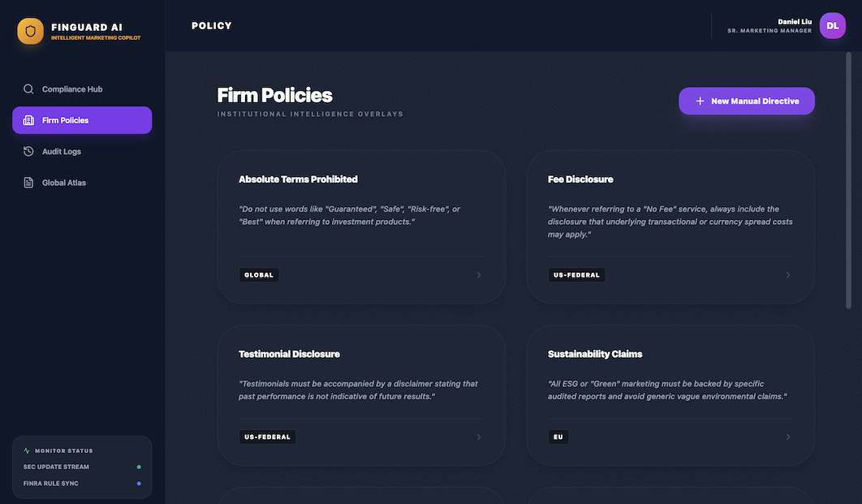This screenshot has width=862, height=504.
Task: Go to Audit Logs in sidebar
Action: pyautogui.click(x=62, y=152)
